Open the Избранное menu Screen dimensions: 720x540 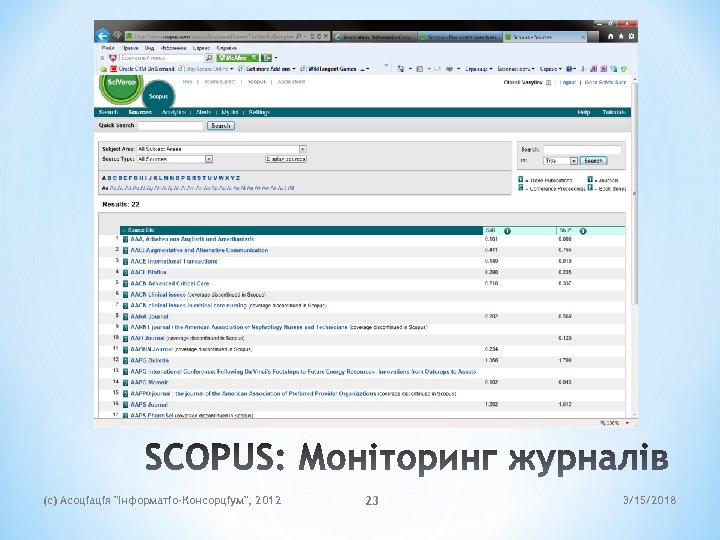tap(174, 48)
